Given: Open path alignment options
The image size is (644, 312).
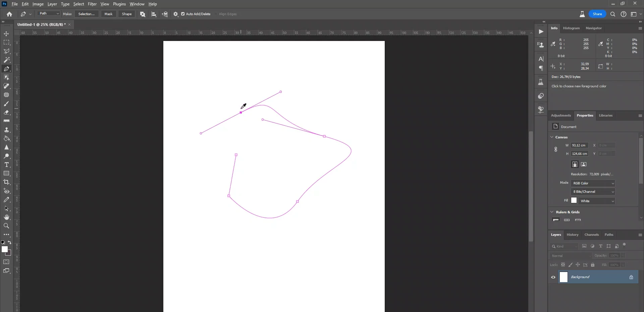Looking at the screenshot, I should (x=154, y=14).
